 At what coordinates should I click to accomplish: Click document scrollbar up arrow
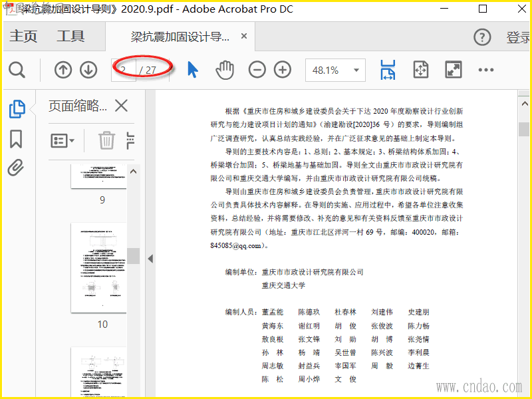click(525, 104)
